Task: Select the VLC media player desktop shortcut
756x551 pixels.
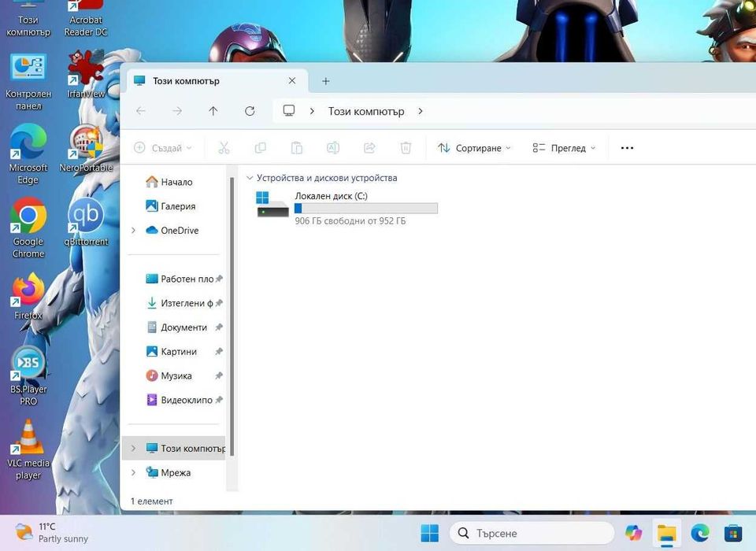Action: (28, 449)
